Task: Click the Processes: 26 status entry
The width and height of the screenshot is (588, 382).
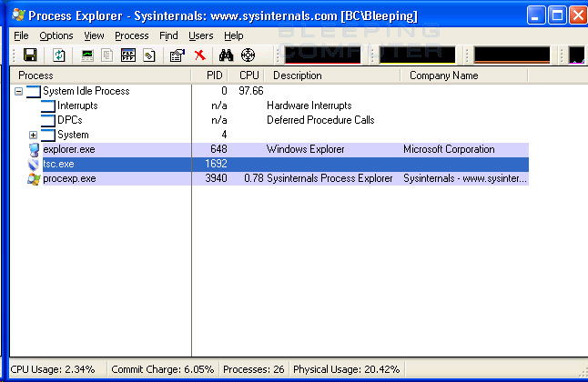Action: point(254,369)
